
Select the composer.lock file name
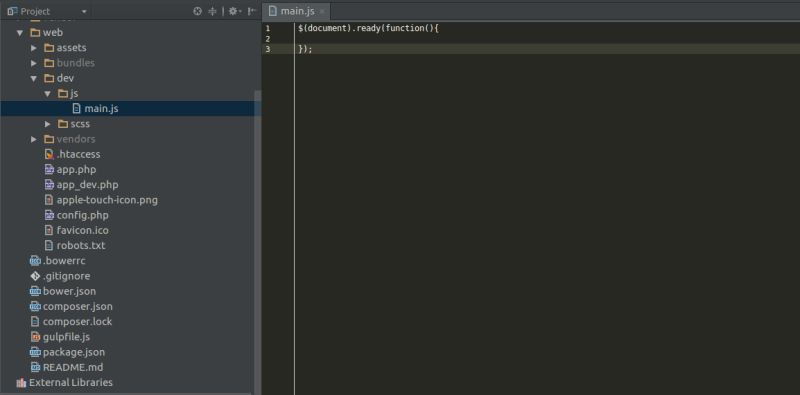pos(77,322)
